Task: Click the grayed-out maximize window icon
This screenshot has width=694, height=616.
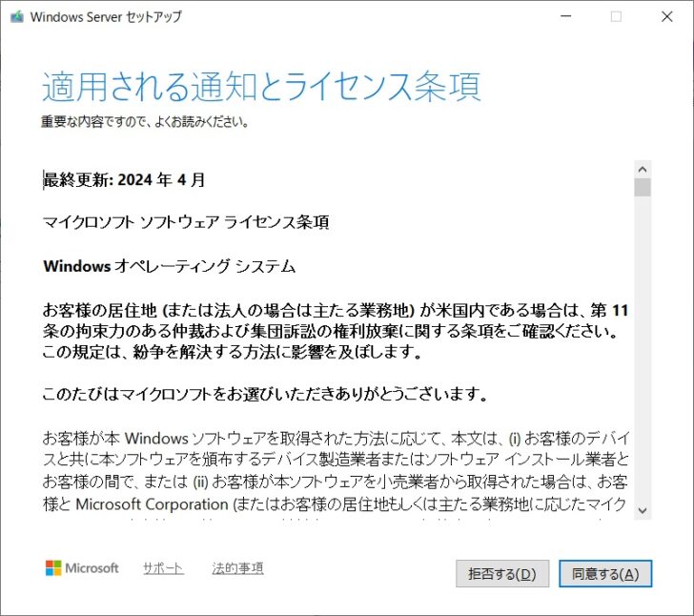Action: [616, 16]
